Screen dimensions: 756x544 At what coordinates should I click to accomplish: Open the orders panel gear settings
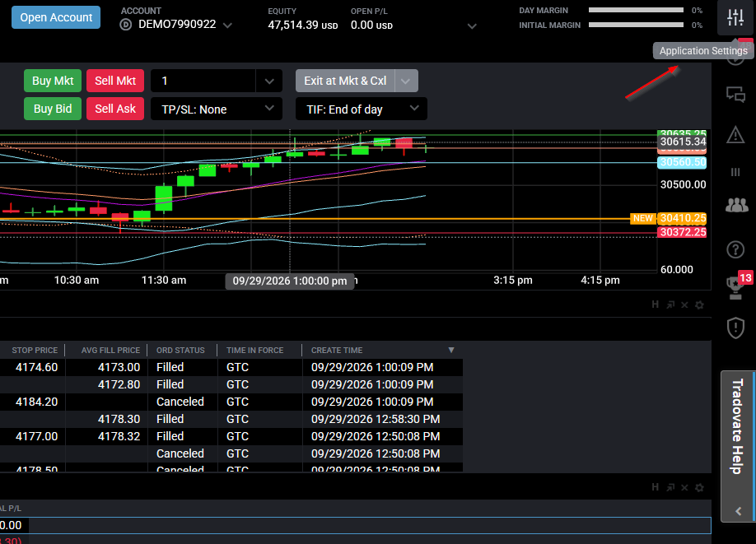click(699, 305)
